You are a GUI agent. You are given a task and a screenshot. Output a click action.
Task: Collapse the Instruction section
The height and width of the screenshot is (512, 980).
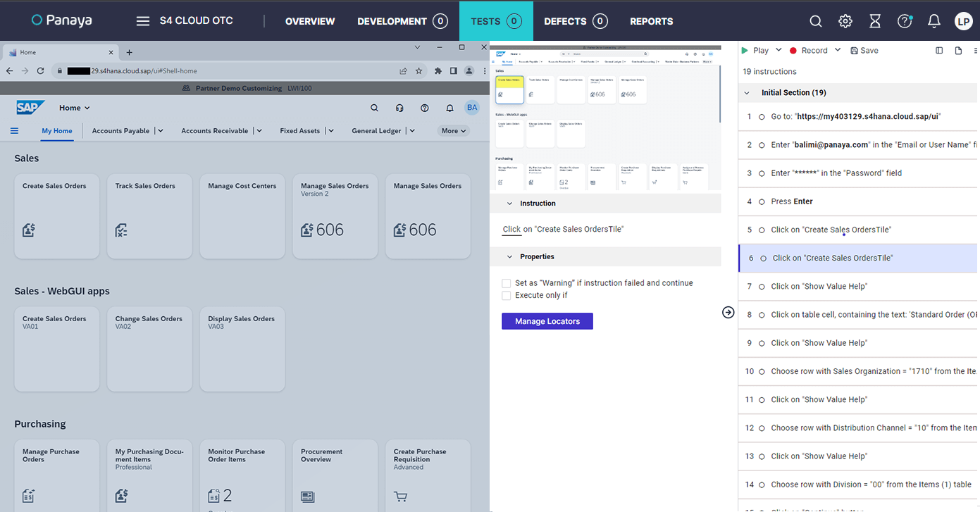509,204
